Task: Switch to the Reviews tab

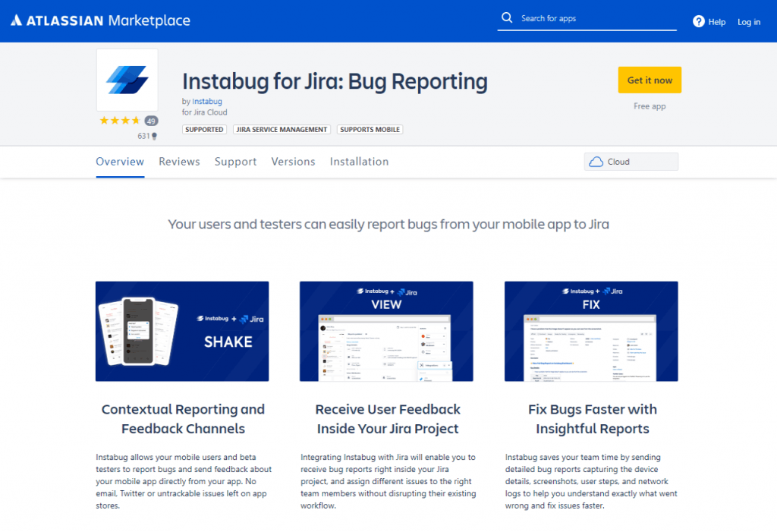Action: pos(179,162)
